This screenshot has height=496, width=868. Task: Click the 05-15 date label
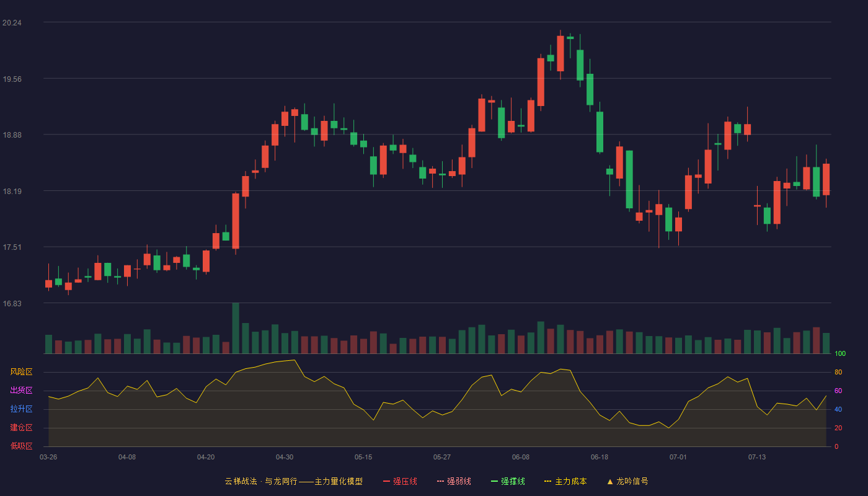(x=363, y=457)
